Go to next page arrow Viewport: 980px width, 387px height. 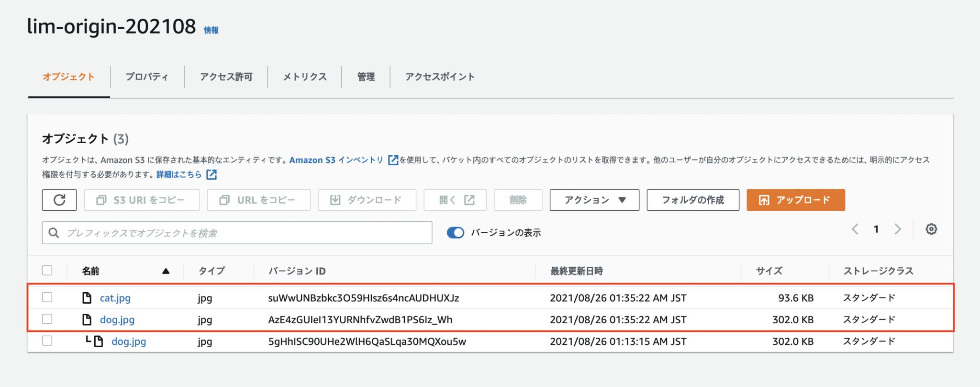point(898,229)
